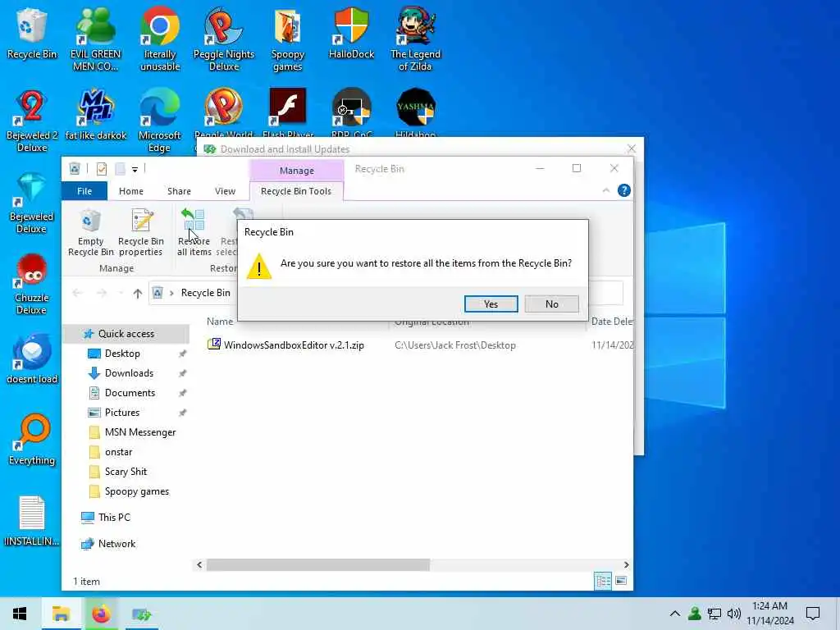Switch to large icons view icon
The height and width of the screenshot is (630, 840).
pyautogui.click(x=621, y=581)
